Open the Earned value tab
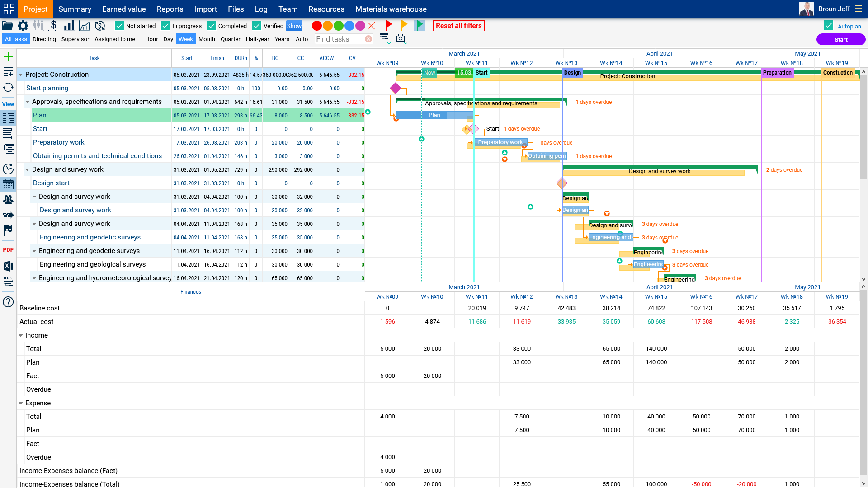 tap(124, 9)
